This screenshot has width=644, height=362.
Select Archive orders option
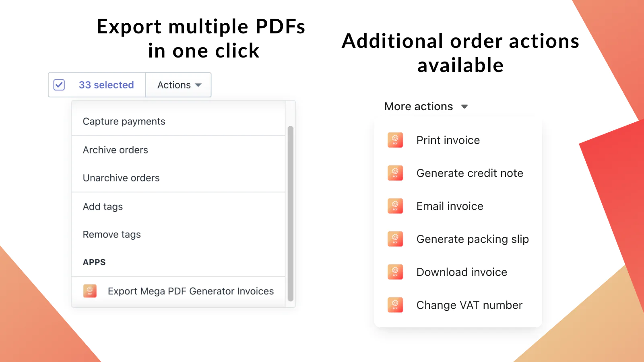pos(116,150)
